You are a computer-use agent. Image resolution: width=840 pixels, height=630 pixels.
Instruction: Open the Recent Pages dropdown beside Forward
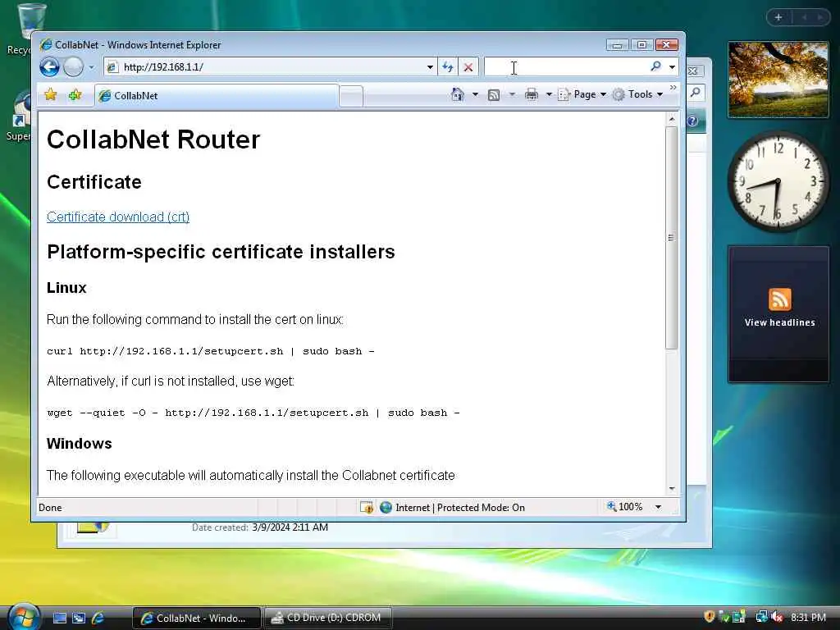pos(92,67)
